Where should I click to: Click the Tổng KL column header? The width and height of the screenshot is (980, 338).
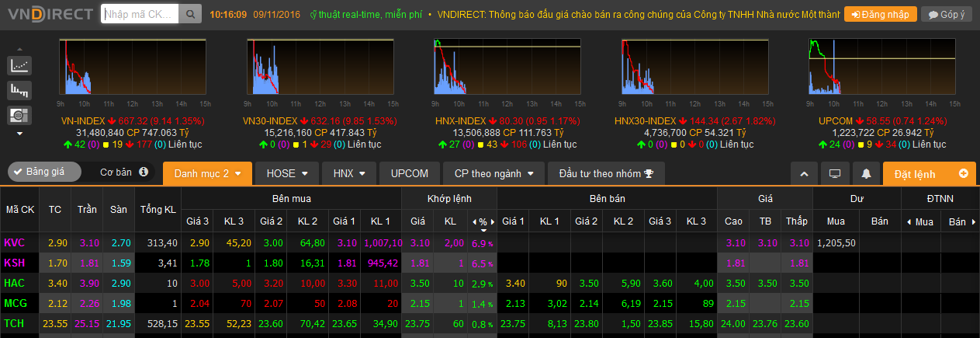tap(158, 210)
